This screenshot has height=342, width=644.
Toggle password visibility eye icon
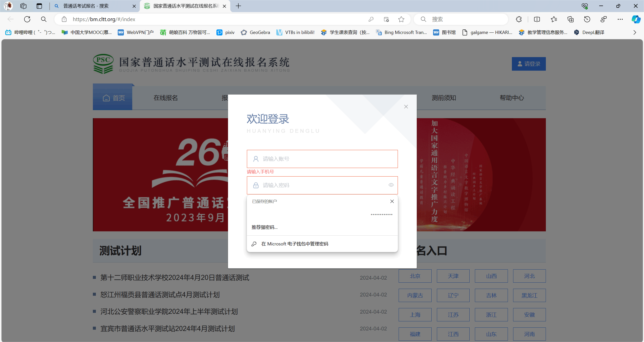point(391,185)
